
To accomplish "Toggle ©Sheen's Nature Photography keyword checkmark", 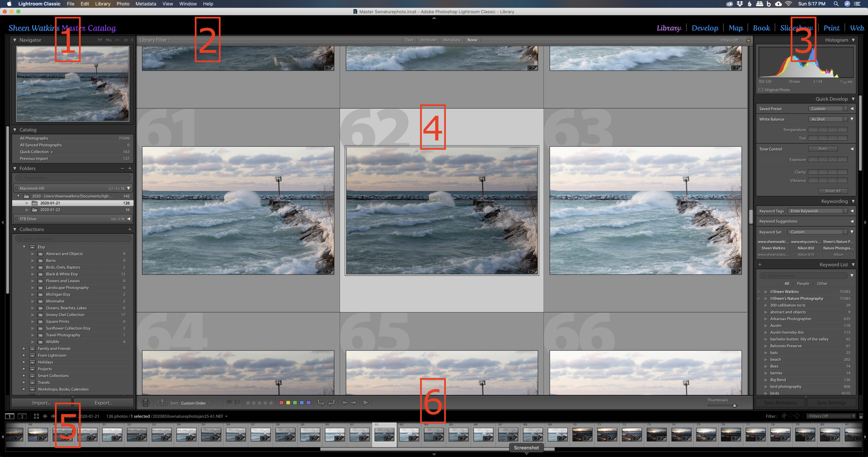I will coord(759,298).
